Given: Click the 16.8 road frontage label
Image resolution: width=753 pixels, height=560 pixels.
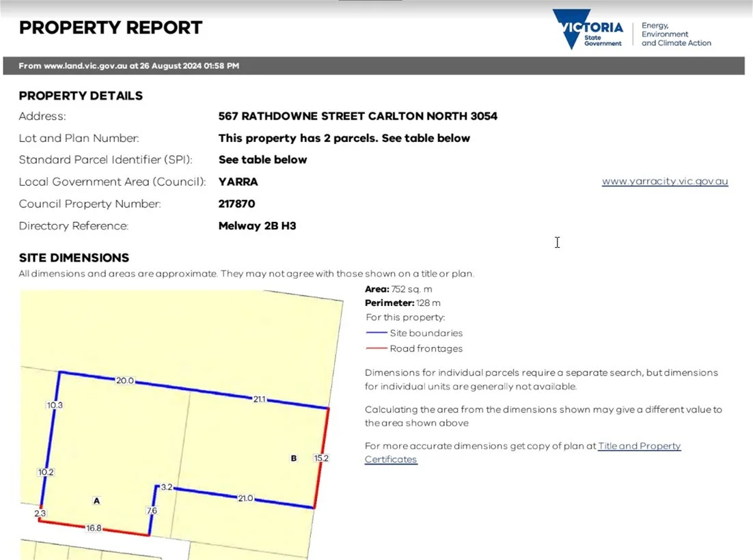Looking at the screenshot, I should (94, 528).
